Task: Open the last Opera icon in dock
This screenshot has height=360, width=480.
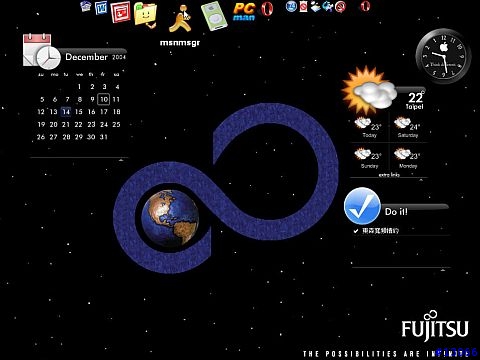Action: coord(366,6)
